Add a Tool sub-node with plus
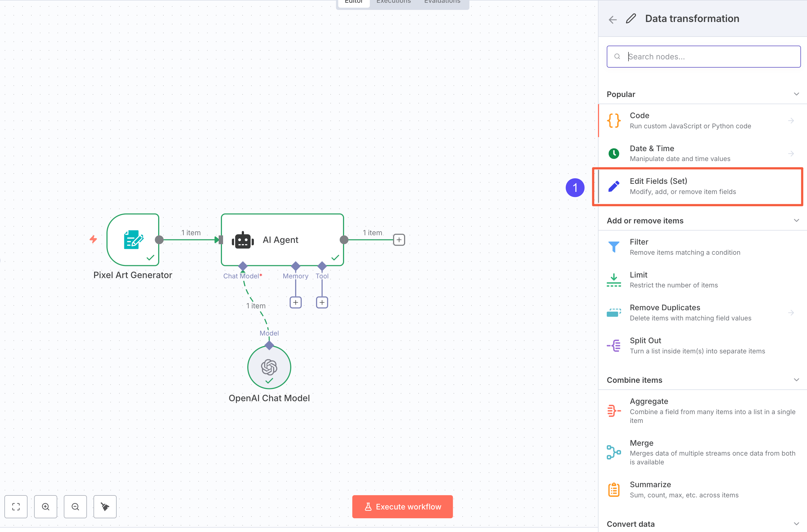The image size is (807, 532). pyautogui.click(x=322, y=302)
